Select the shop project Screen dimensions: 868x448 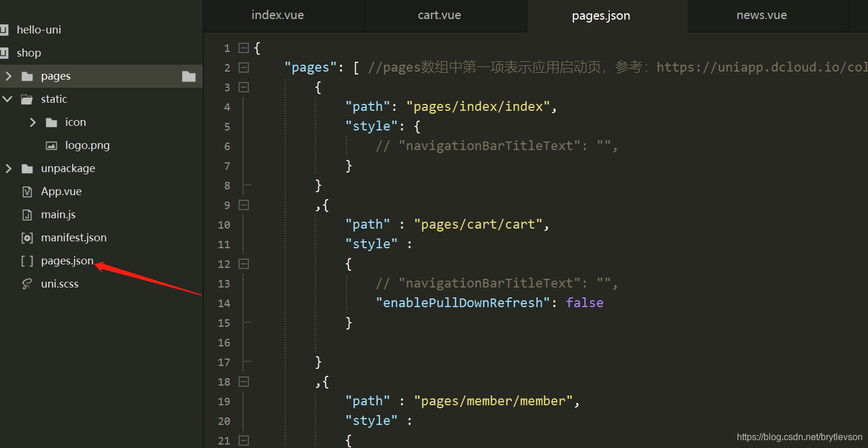29,53
